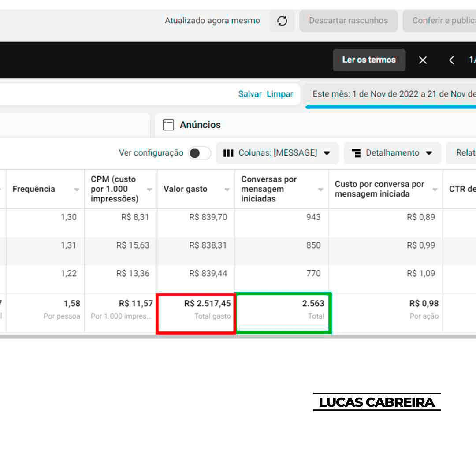Click the Limpar filter link

coord(280,94)
